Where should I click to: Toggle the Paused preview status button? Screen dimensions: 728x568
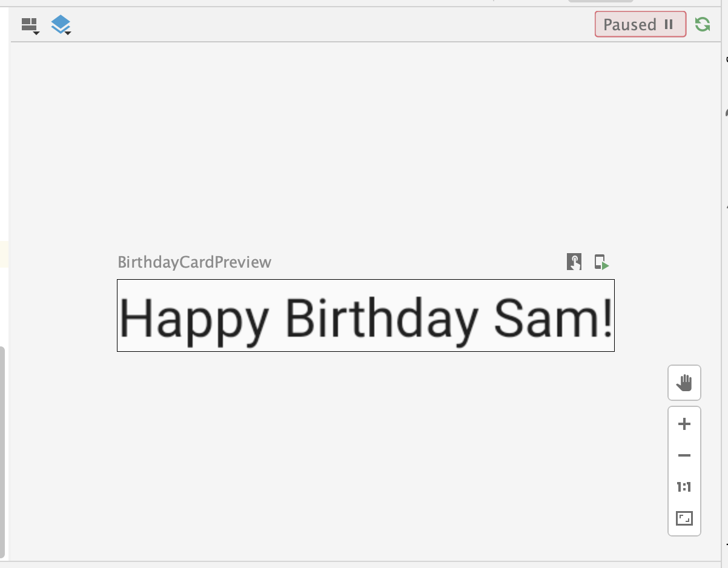click(640, 25)
